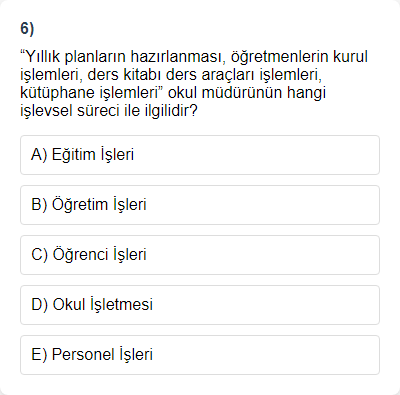400x395 pixels.
Task: Click the words Öğrenci İşleri
Action: pos(99,255)
